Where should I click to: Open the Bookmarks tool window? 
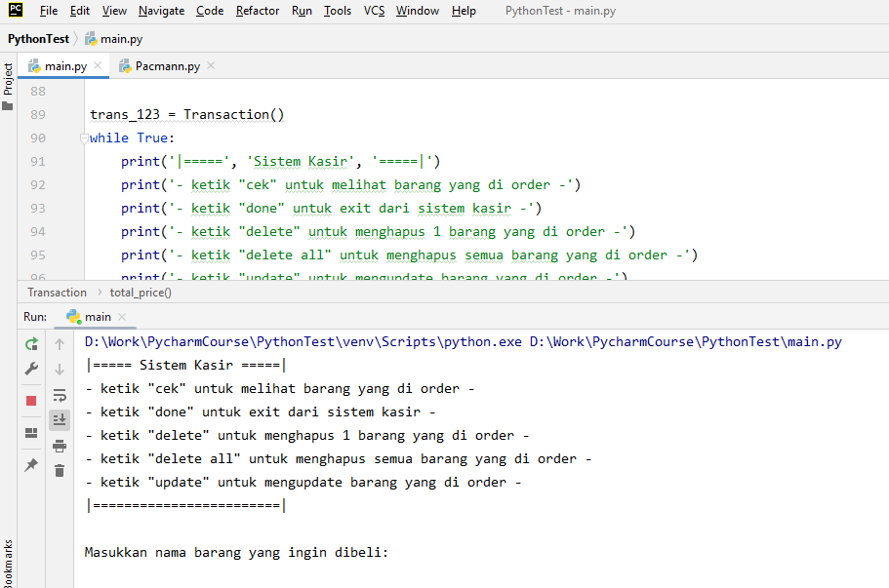(x=8, y=563)
